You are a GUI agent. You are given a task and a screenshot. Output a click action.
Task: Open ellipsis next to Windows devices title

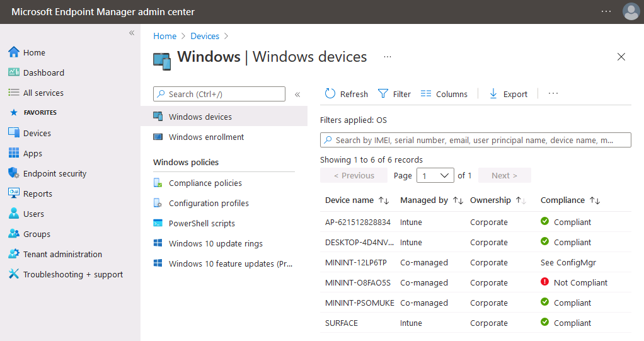pos(388,57)
